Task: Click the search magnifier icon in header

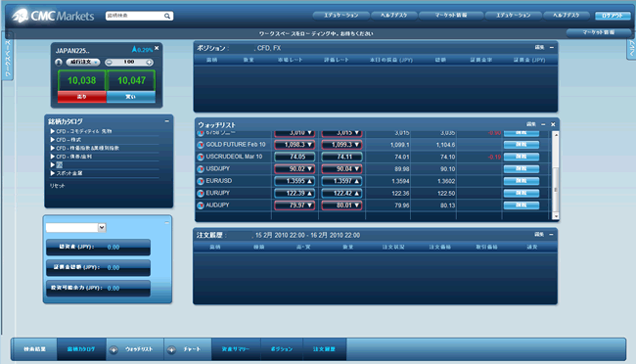Action: (x=167, y=16)
